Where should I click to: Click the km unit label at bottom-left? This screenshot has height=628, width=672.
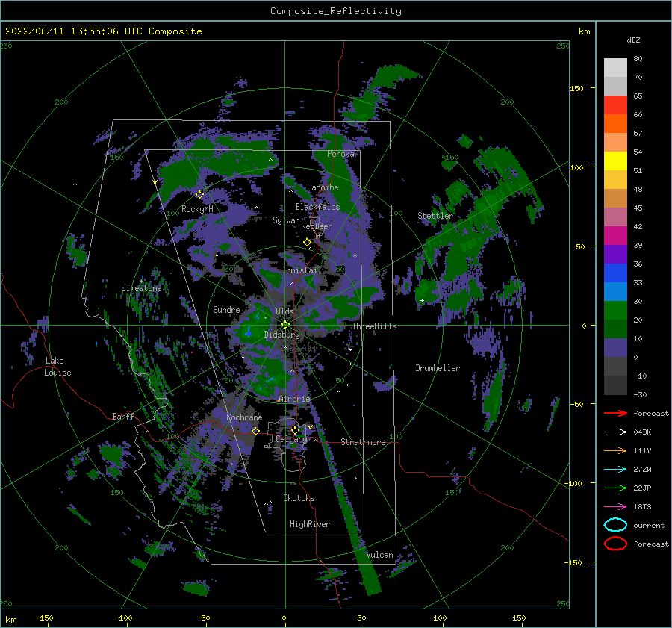[10, 620]
